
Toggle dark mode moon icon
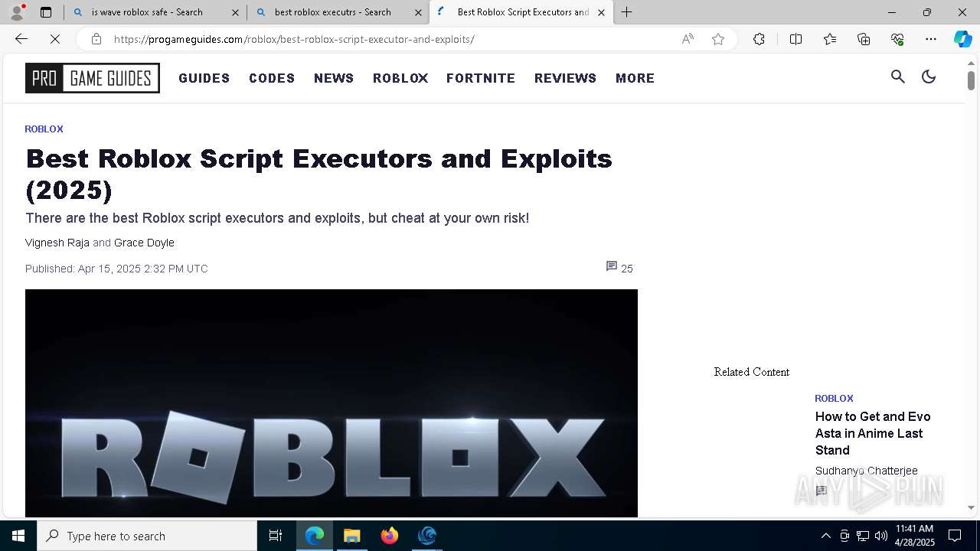[929, 77]
